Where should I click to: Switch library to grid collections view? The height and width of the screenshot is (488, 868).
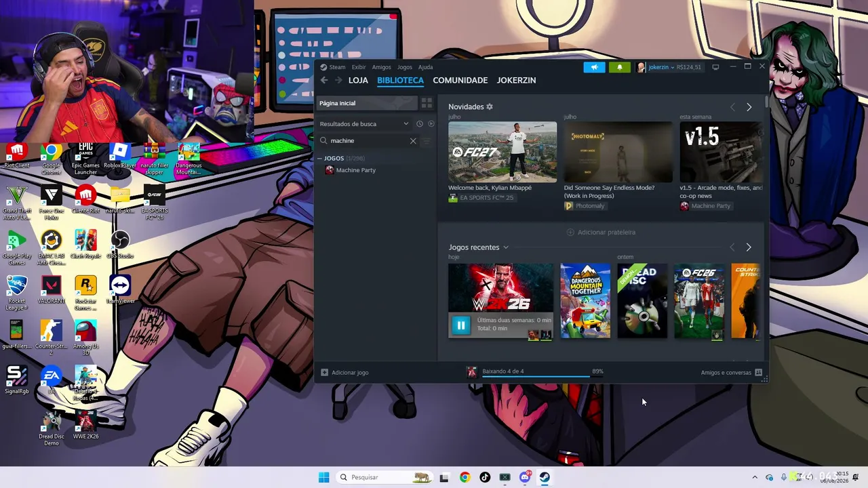[x=427, y=103]
